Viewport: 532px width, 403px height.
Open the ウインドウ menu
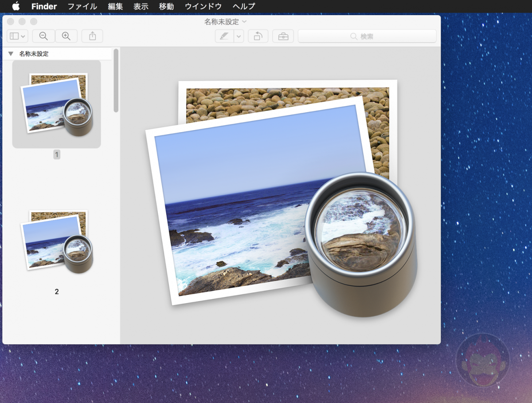pyautogui.click(x=203, y=6)
